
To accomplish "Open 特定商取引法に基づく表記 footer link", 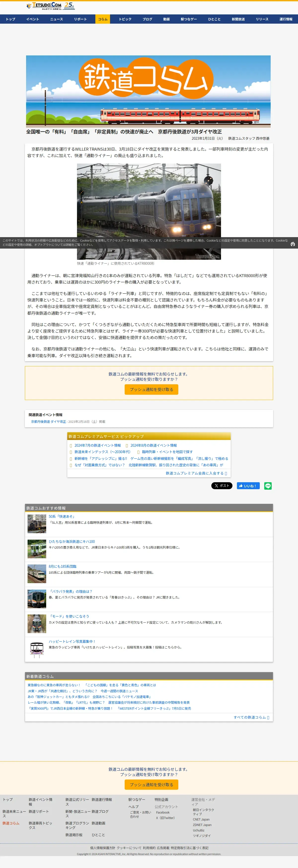I will [189, 848].
